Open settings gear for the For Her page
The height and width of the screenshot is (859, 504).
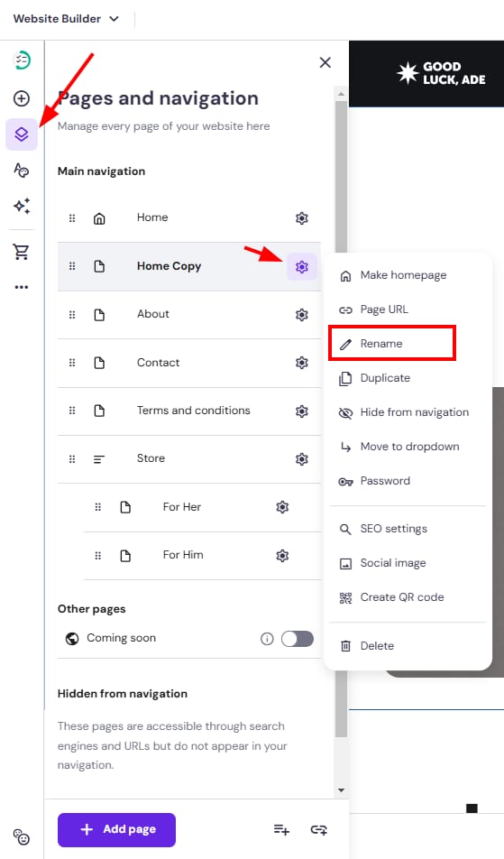coord(282,507)
